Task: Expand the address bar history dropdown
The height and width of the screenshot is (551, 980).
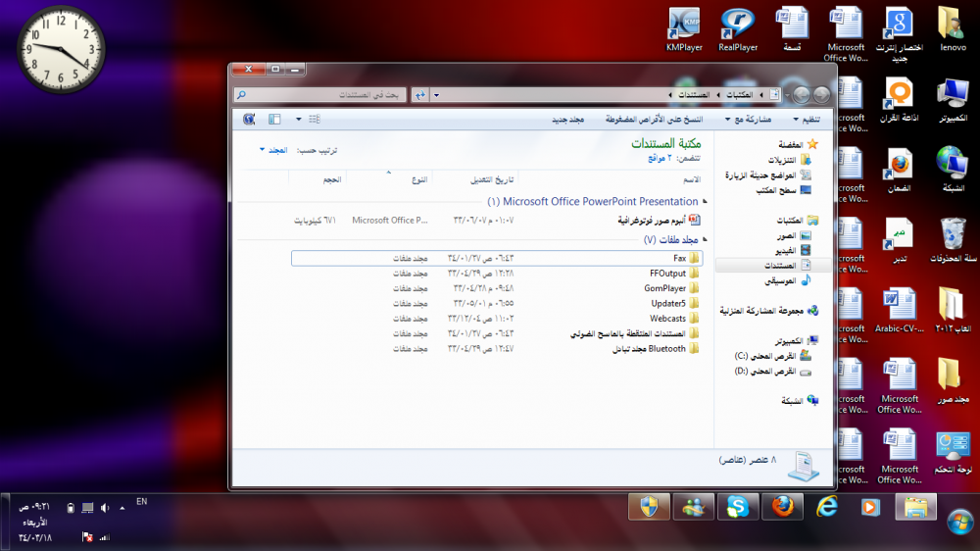Action: tap(436, 95)
